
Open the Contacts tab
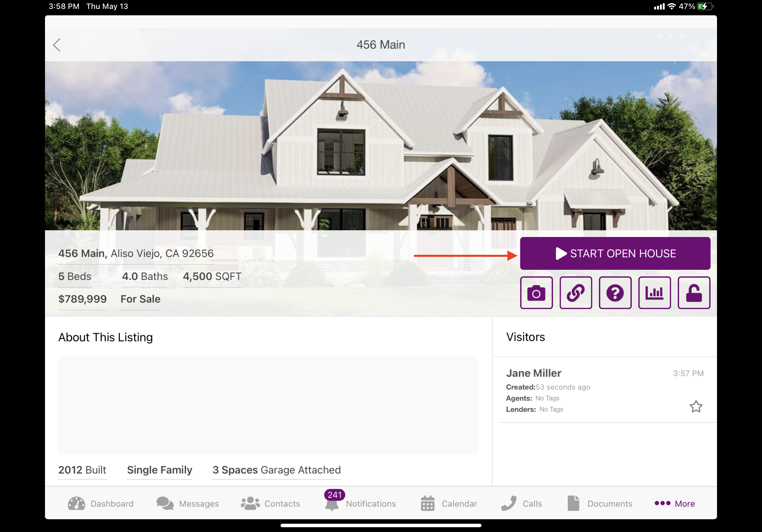point(270,503)
